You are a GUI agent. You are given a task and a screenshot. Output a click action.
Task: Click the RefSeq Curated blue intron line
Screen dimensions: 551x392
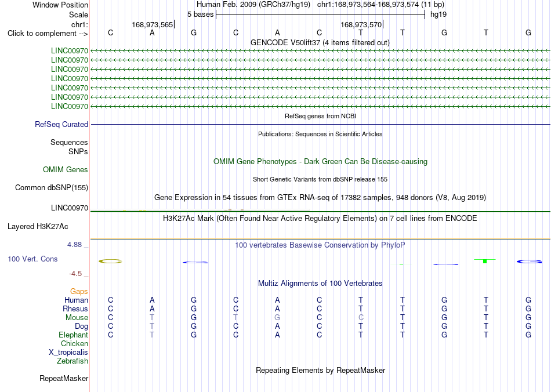(320, 124)
